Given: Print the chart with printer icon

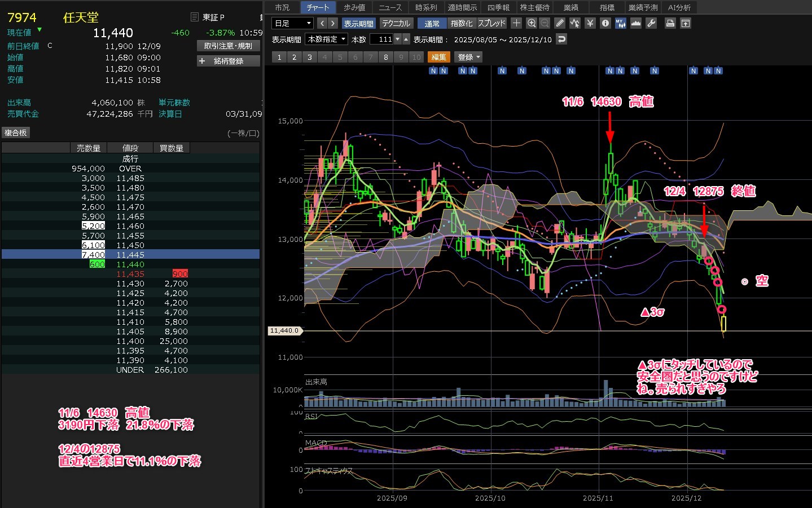Looking at the screenshot, I should (670, 23).
